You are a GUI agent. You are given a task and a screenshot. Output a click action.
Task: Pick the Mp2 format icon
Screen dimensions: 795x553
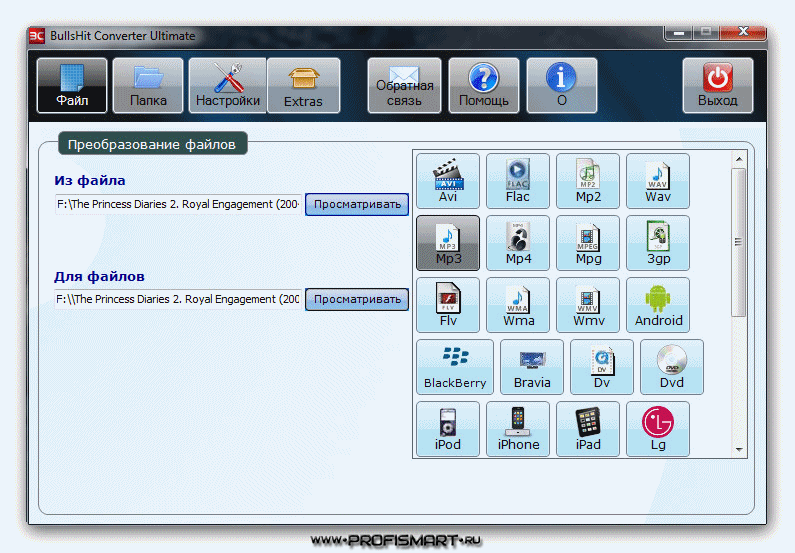point(588,181)
